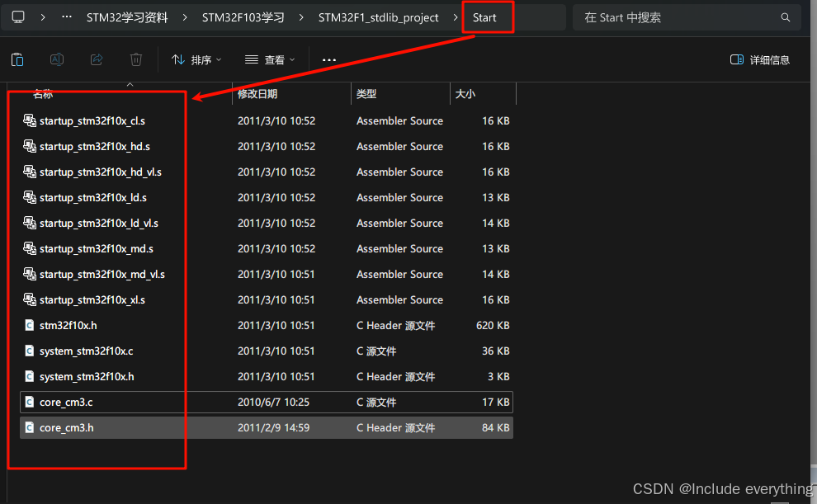Click the 3 KB size cell
The image size is (817, 504).
498,376
